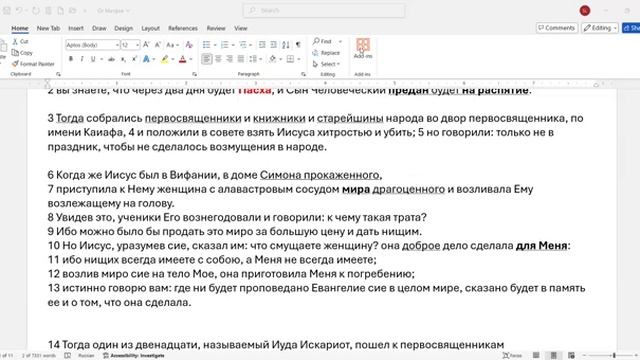Click the Numbering list icon
The height and width of the screenshot is (360, 640).
point(224,44)
